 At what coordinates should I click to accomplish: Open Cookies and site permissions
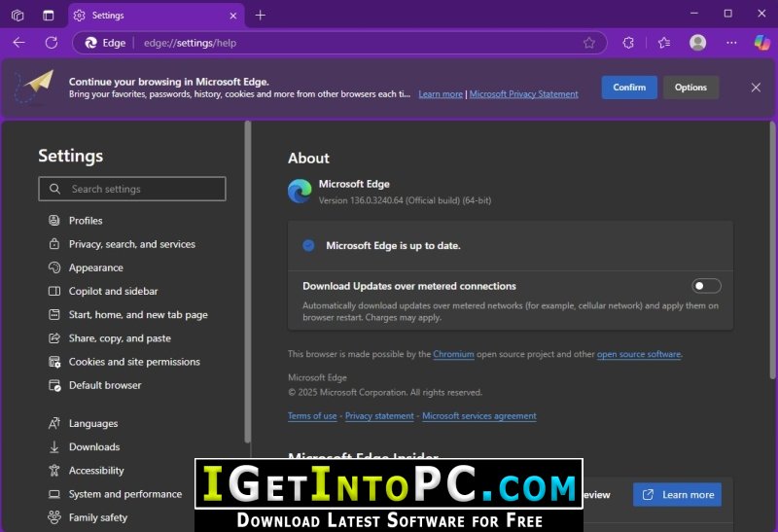(134, 362)
